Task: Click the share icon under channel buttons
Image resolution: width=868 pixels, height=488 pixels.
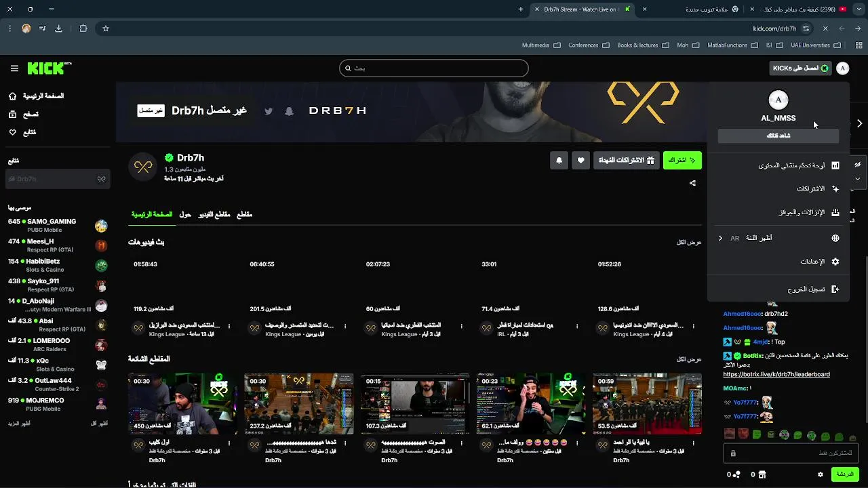Action: [x=692, y=183]
